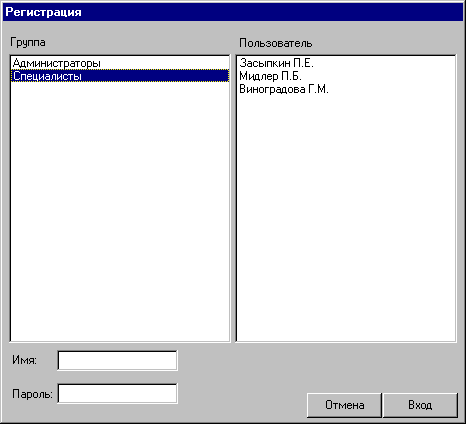Focus the Имя input field
The height and width of the screenshot is (424, 466).
point(117,360)
